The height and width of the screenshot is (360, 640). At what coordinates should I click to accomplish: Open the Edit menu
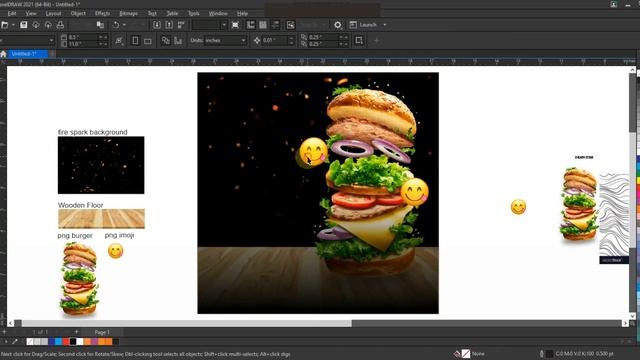pyautogui.click(x=12, y=13)
